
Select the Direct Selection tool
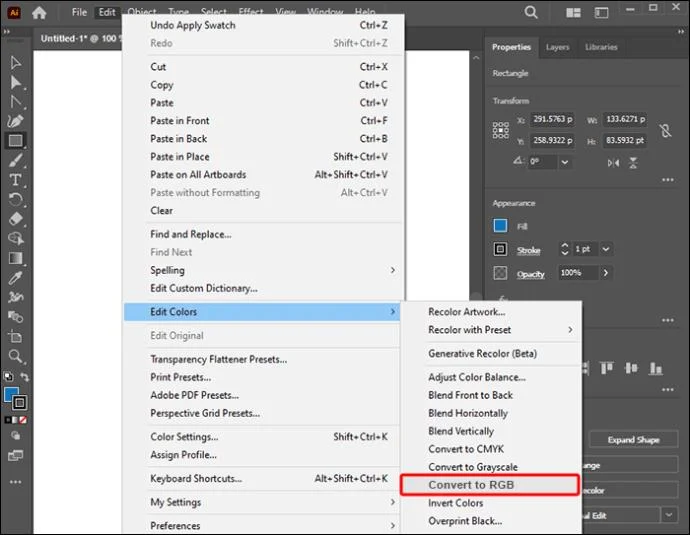click(x=15, y=82)
